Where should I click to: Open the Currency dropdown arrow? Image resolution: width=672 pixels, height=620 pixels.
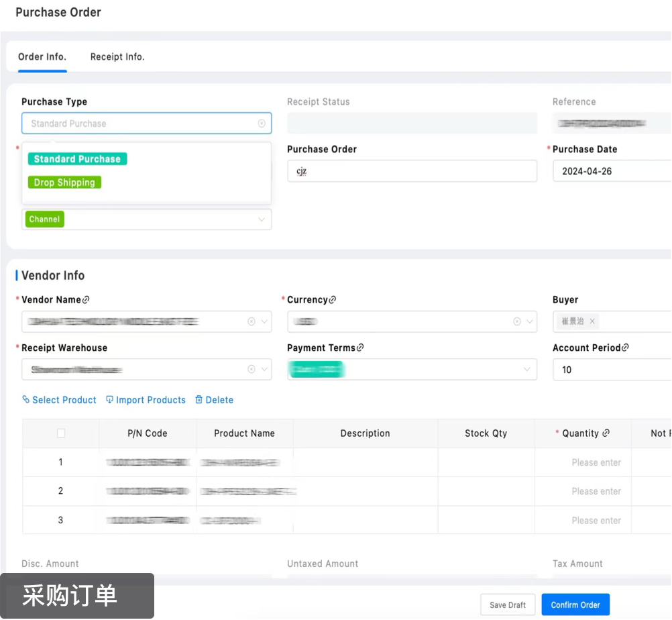[x=528, y=321]
